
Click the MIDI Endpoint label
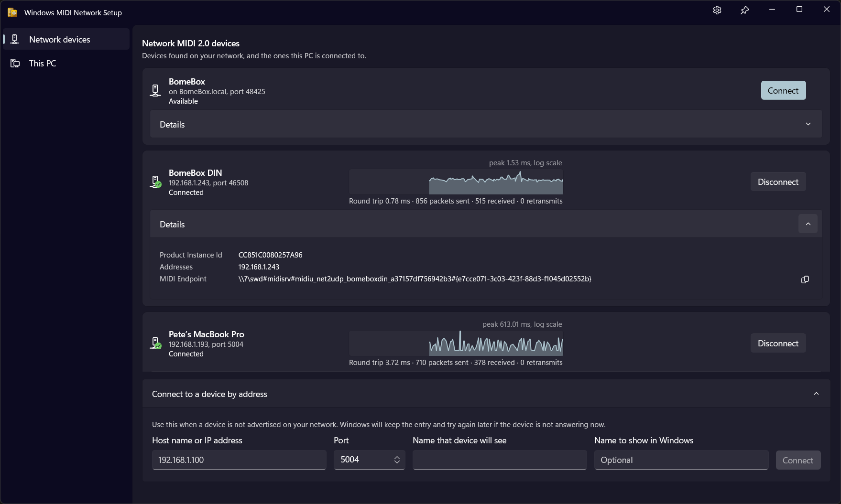click(x=183, y=279)
